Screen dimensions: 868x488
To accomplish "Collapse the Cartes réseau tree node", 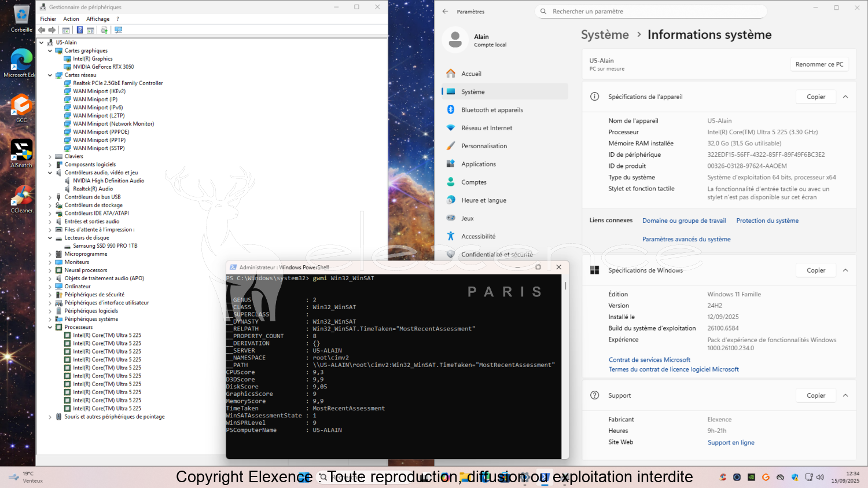I will (x=50, y=75).
